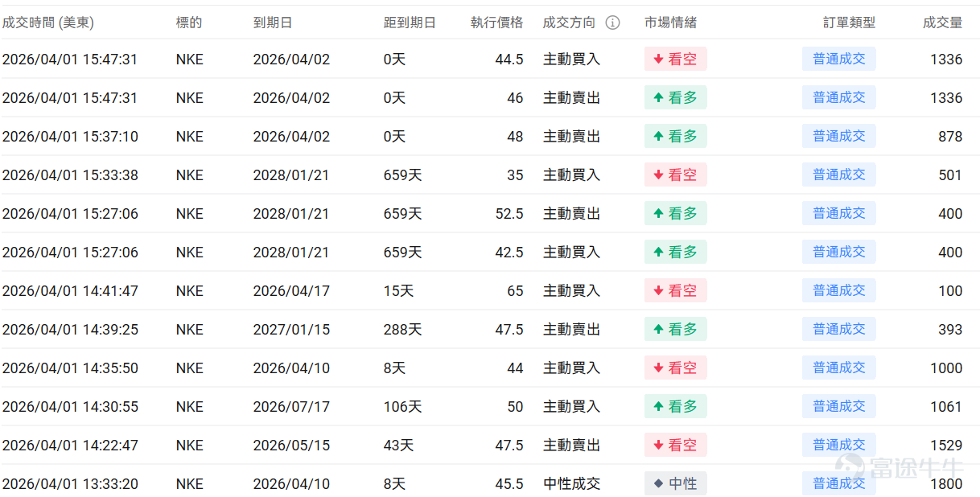Click the 訂單類型 column header
Image resolution: width=980 pixels, height=497 pixels.
(850, 23)
